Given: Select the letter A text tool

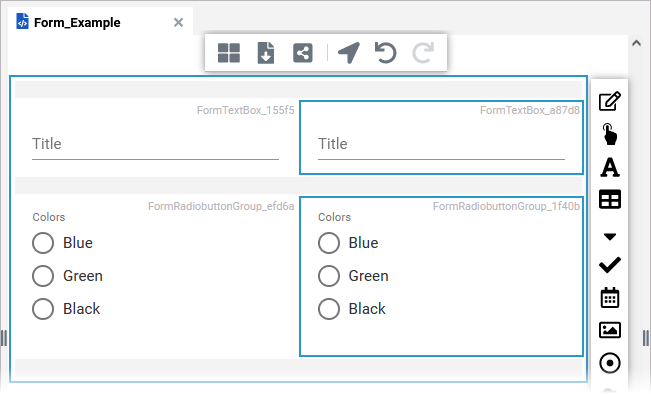Looking at the screenshot, I should [x=609, y=167].
